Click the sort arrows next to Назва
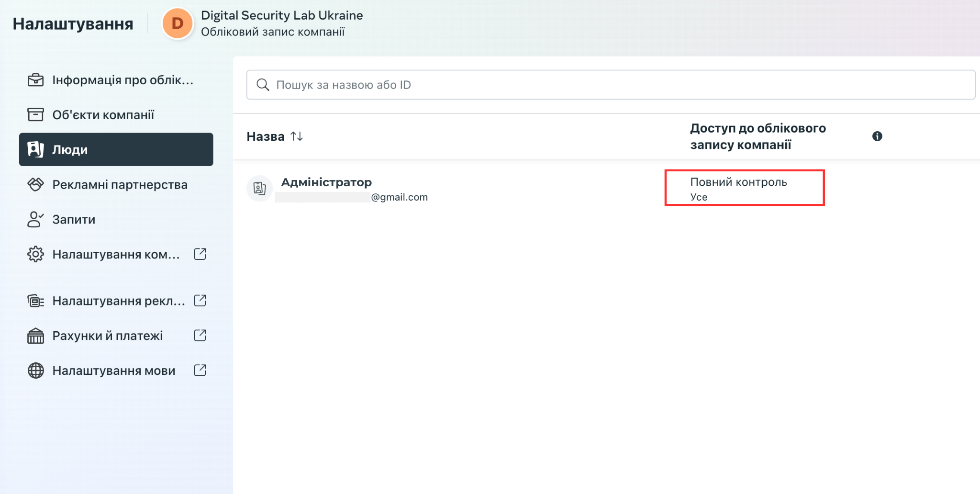Image resolution: width=980 pixels, height=494 pixels. pos(297,136)
